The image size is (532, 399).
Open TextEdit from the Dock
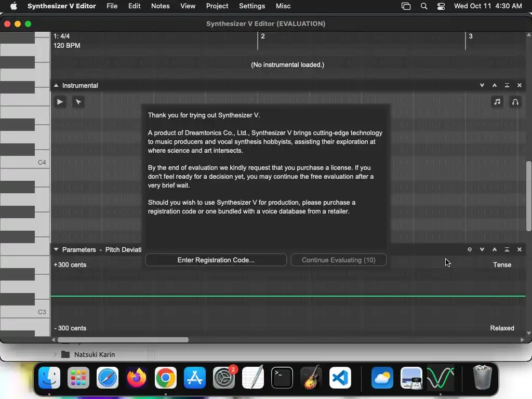pos(253,378)
